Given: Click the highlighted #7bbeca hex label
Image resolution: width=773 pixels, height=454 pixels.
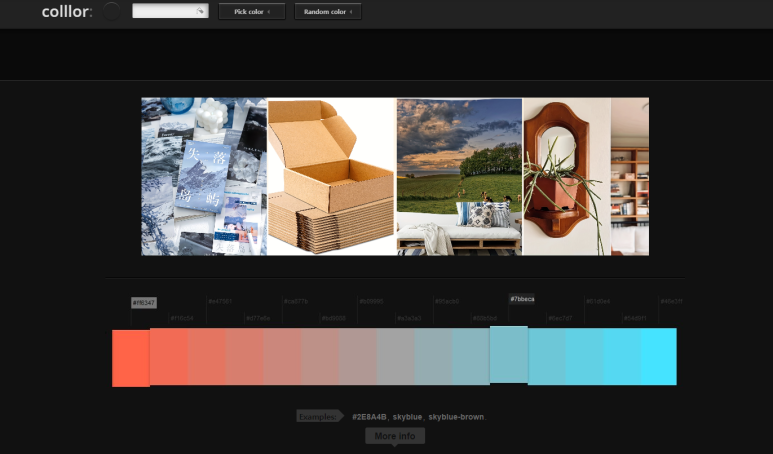Looking at the screenshot, I should click(x=522, y=299).
